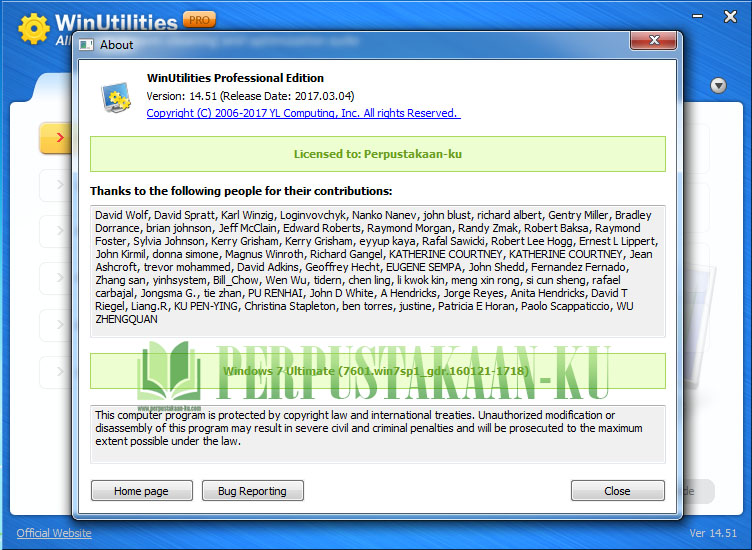Close the WinUtilities main window
Viewport: 752px width, 550px height.
730,17
